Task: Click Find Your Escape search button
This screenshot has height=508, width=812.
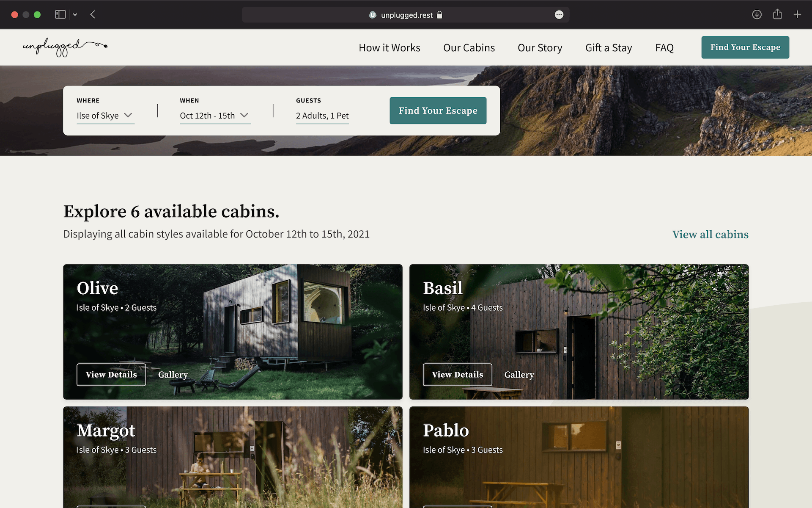Action: [438, 110]
